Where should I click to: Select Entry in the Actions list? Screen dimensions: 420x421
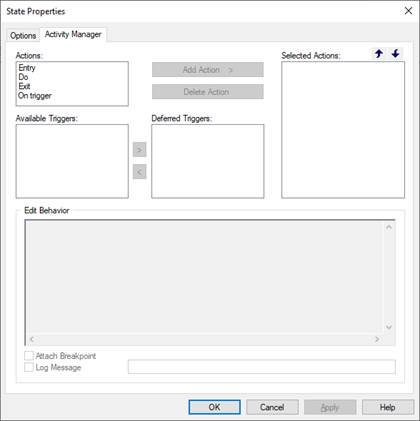pos(27,68)
